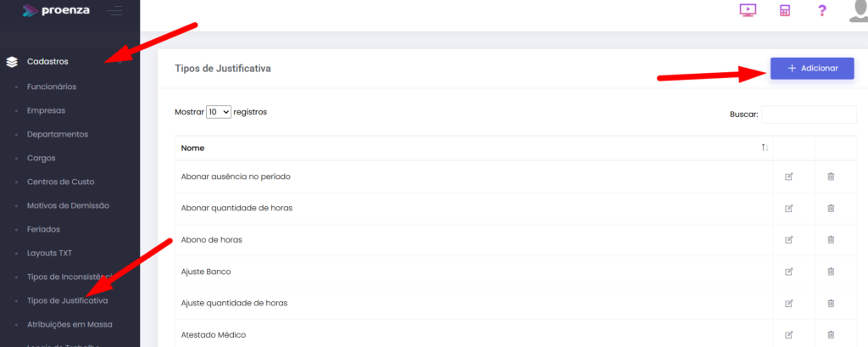Viewport: 868px width, 347px height.
Task: Click edit icon for 'Abono de horas'
Action: tap(789, 240)
